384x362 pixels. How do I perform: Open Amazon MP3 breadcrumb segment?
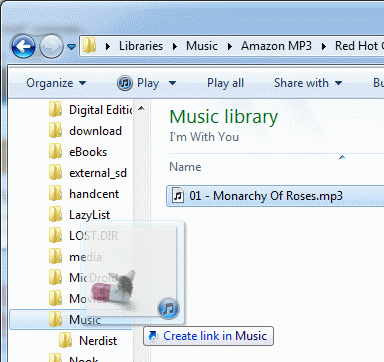pos(276,46)
